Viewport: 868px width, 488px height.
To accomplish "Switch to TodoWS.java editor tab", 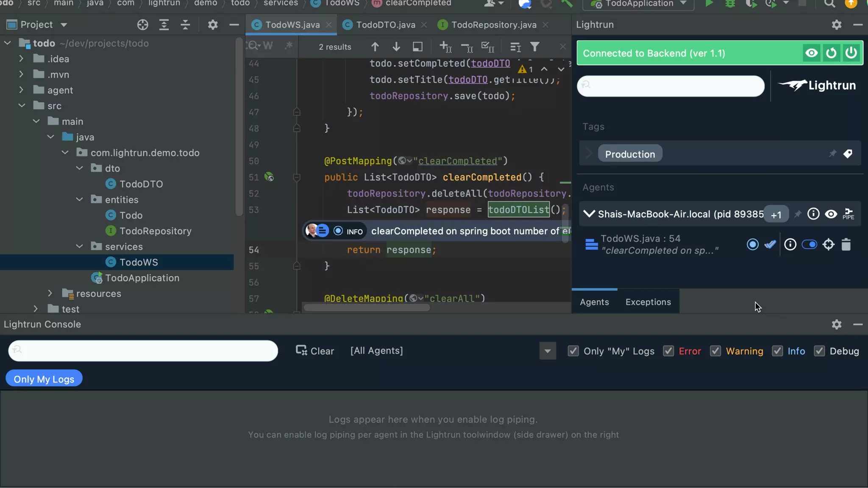I will coord(292,25).
